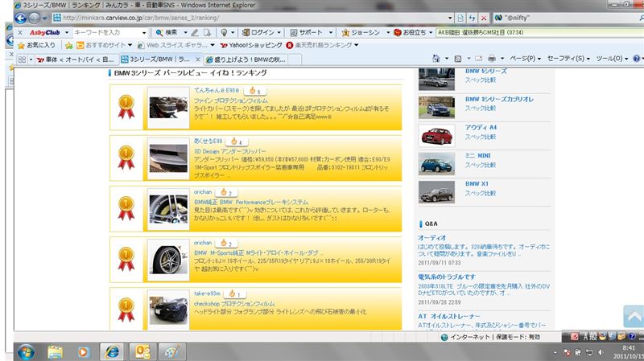Open AT オイルストレーナー Q&A link
This screenshot has height=361, width=644.
[x=449, y=316]
